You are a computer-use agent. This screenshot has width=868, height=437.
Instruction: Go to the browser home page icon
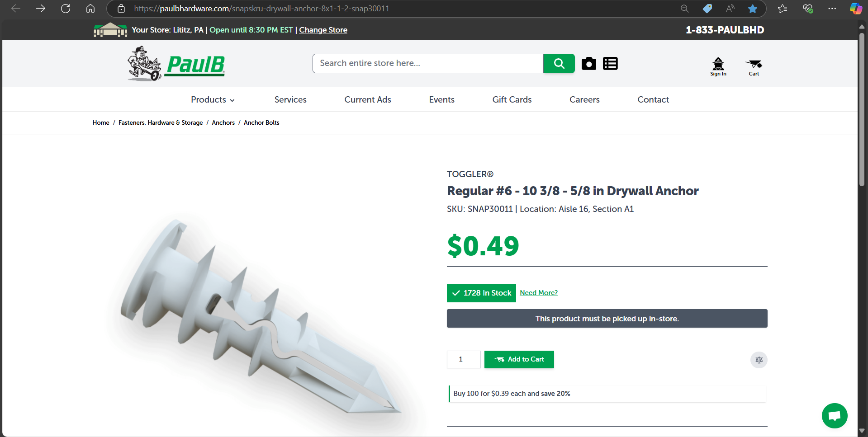[90, 9]
